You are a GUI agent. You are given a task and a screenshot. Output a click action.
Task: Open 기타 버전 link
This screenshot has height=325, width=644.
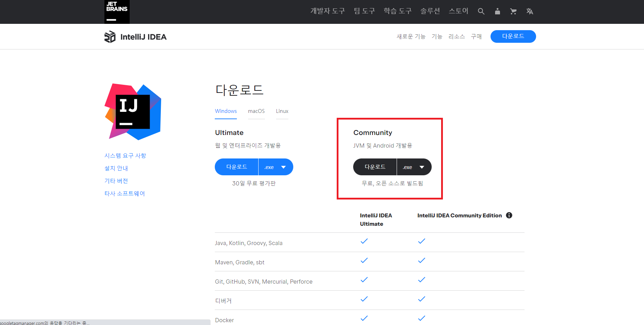(x=116, y=181)
